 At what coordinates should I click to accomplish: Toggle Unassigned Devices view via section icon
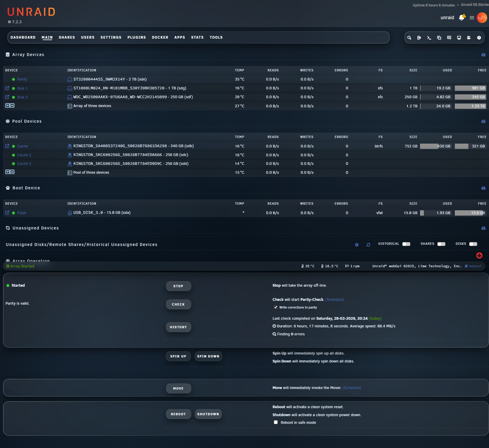click(483, 228)
